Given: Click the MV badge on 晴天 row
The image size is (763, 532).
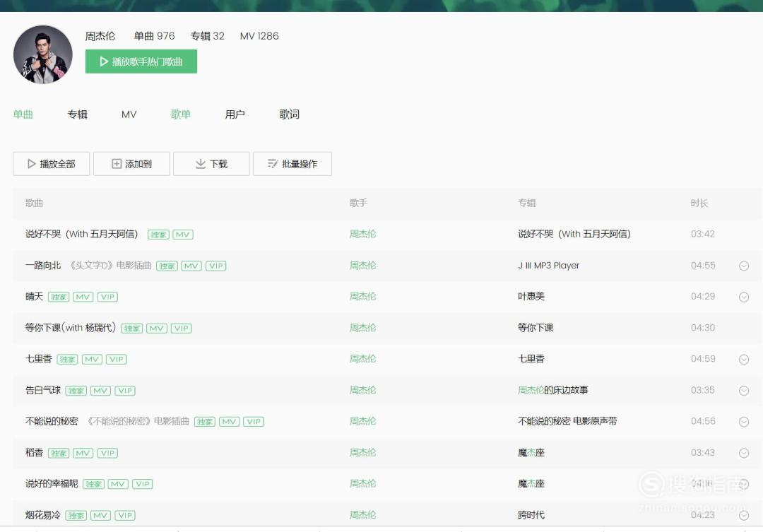Looking at the screenshot, I should (x=83, y=297).
